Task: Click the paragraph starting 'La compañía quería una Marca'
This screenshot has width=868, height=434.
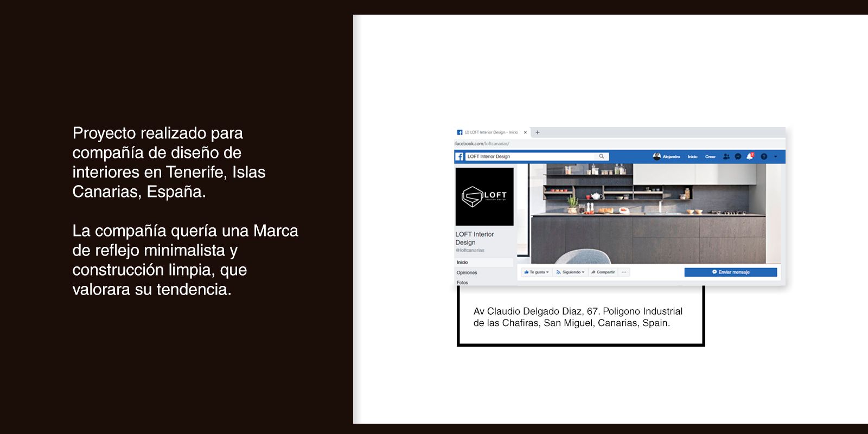Action: [185, 260]
